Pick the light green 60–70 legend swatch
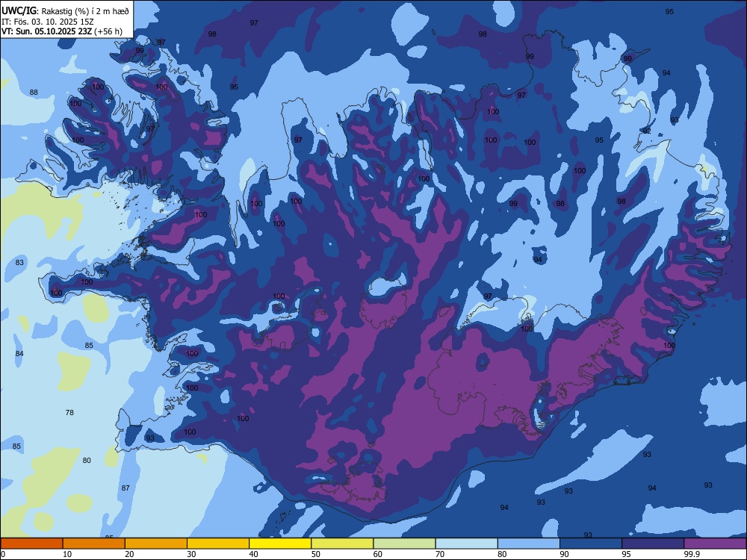 tap(404, 544)
